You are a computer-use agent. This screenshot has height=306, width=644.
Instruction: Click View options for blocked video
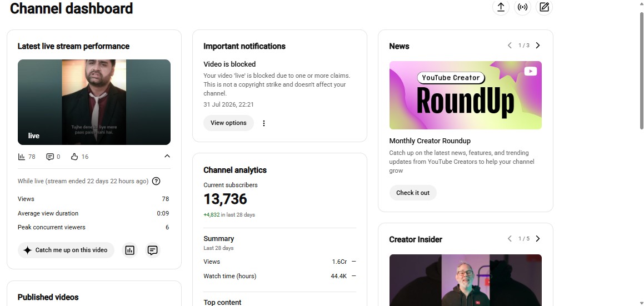point(229,123)
